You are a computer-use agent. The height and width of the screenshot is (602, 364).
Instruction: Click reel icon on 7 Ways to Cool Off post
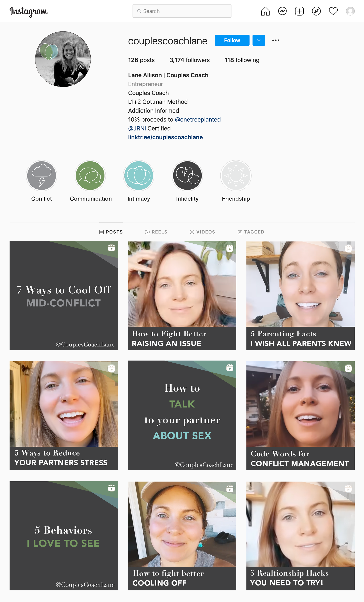pyautogui.click(x=111, y=248)
